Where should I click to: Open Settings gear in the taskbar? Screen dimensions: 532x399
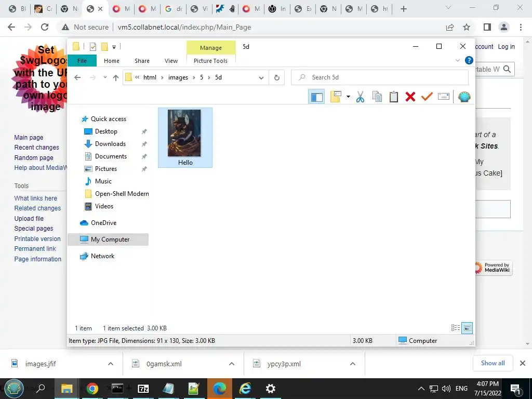click(270, 389)
